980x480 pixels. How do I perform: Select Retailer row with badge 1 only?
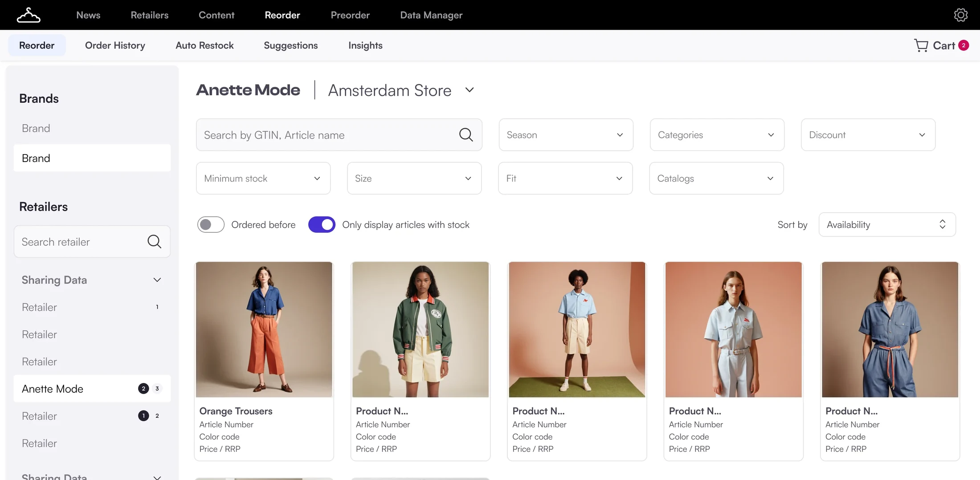tap(92, 307)
